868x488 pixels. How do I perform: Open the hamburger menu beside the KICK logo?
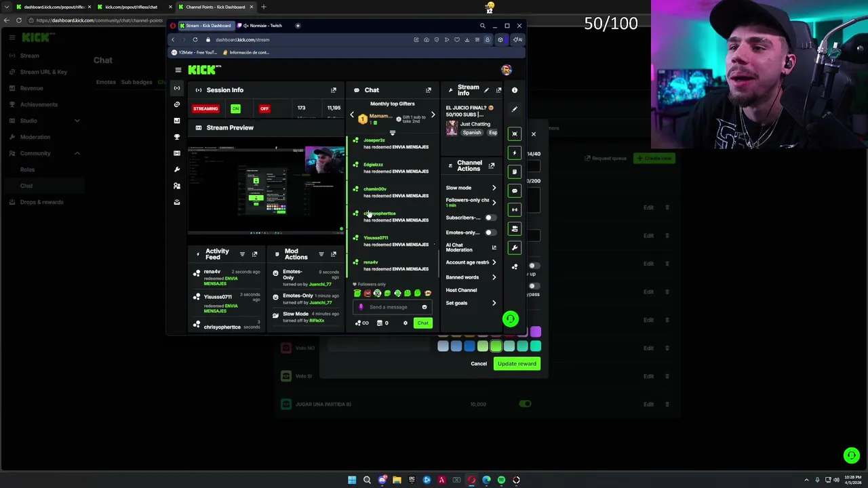coord(178,70)
